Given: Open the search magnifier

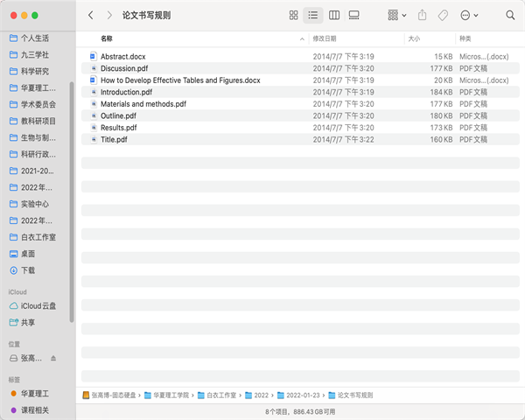Looking at the screenshot, I should click(x=510, y=16).
